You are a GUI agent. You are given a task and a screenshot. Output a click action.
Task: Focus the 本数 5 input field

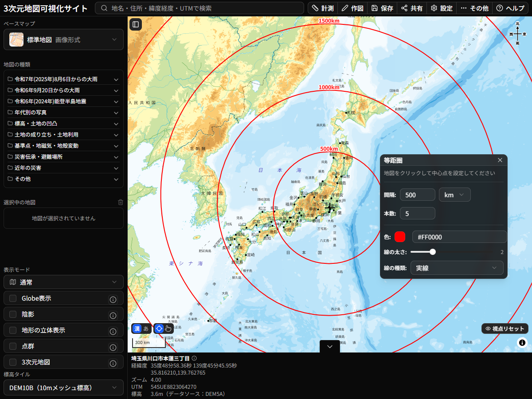(418, 213)
